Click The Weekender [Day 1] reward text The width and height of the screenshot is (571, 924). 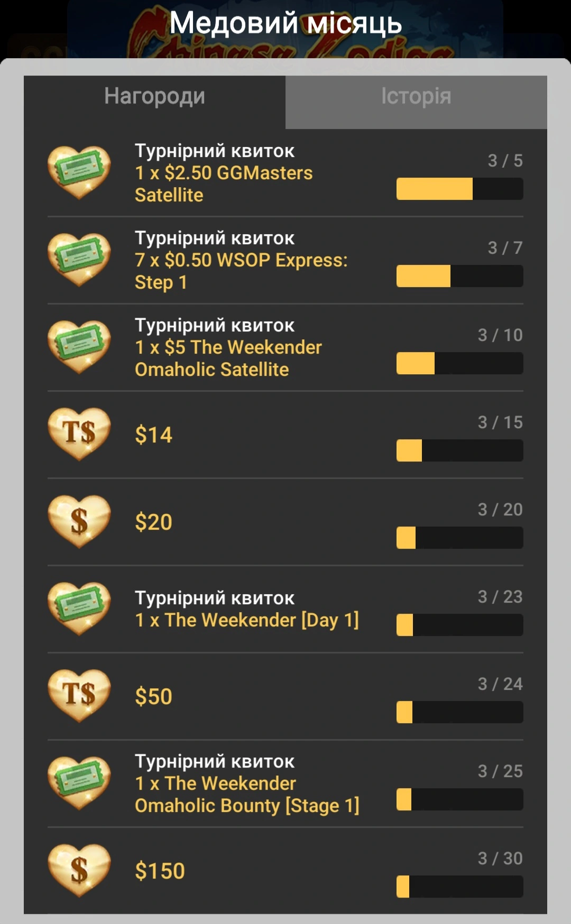247,620
